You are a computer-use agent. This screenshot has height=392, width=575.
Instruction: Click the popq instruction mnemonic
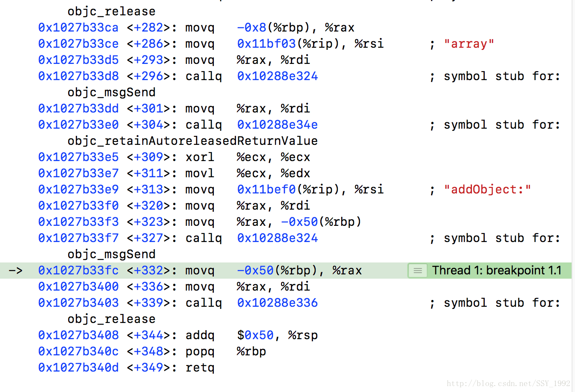tap(200, 352)
